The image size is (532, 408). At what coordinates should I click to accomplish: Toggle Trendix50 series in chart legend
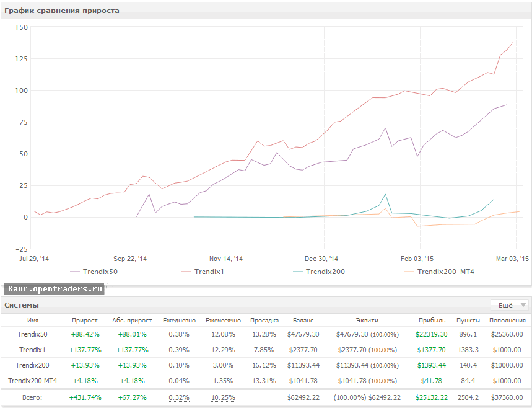(x=97, y=272)
